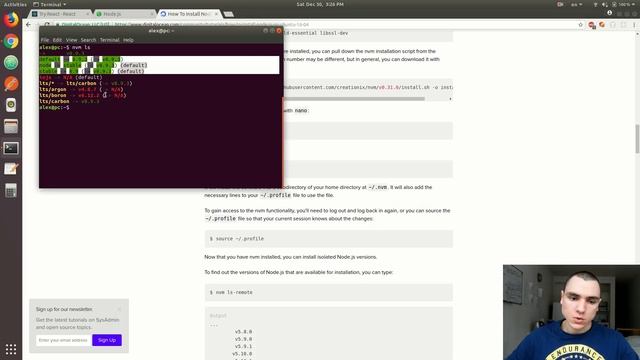Launch Firefox from the dock
The image size is (640, 360).
coord(11,20)
